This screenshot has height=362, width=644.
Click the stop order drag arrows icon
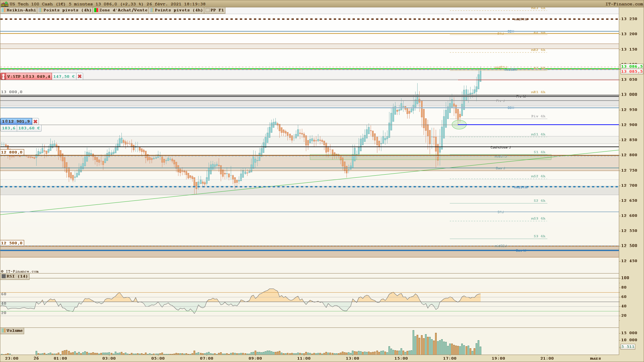point(3,76)
